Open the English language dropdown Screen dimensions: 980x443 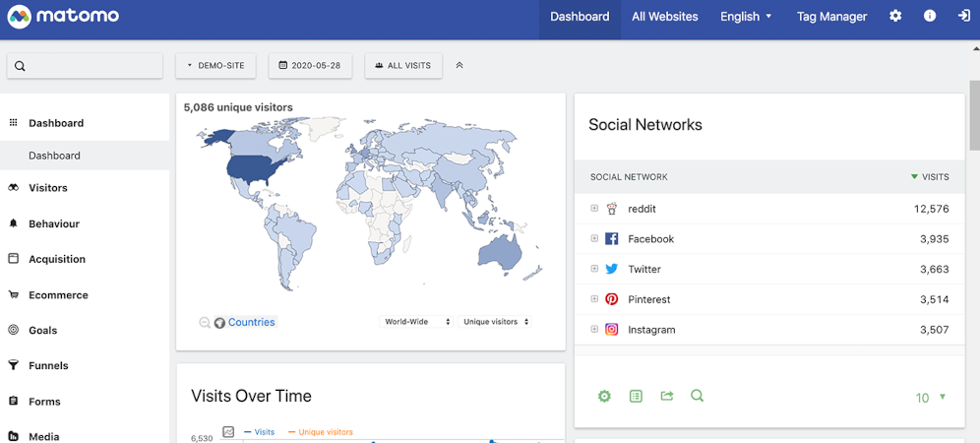point(746,17)
